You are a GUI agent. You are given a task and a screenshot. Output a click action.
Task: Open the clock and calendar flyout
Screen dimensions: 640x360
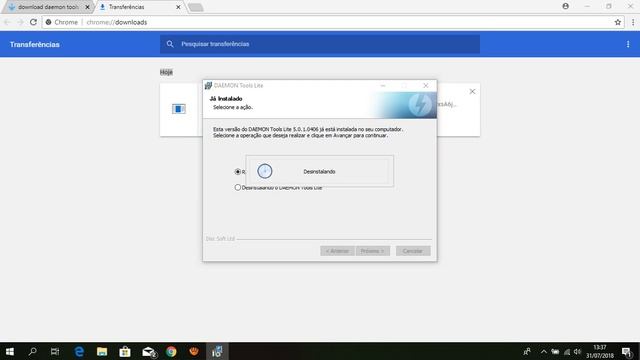pyautogui.click(x=600, y=351)
